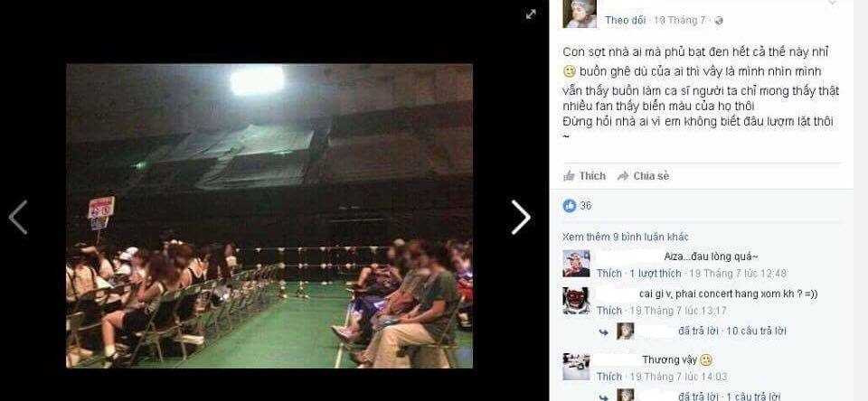Go to the previous photo arrow

click(x=18, y=217)
